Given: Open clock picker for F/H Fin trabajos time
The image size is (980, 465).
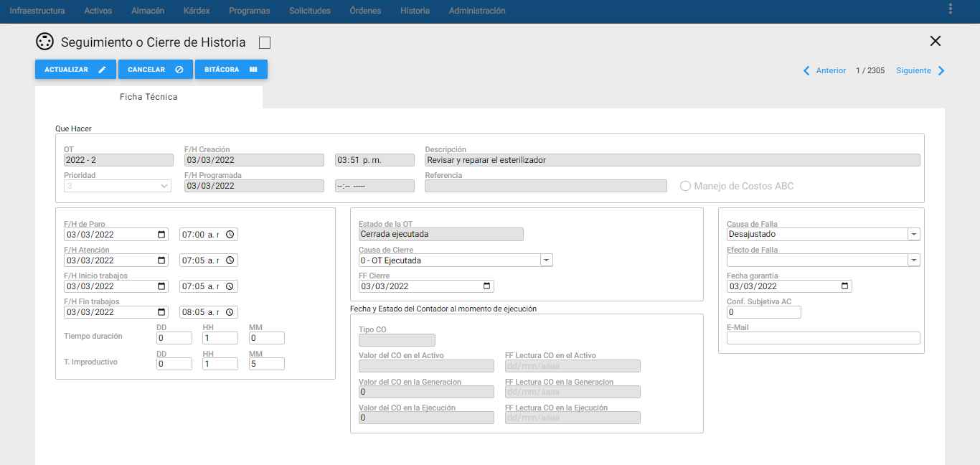Looking at the screenshot, I should (230, 312).
